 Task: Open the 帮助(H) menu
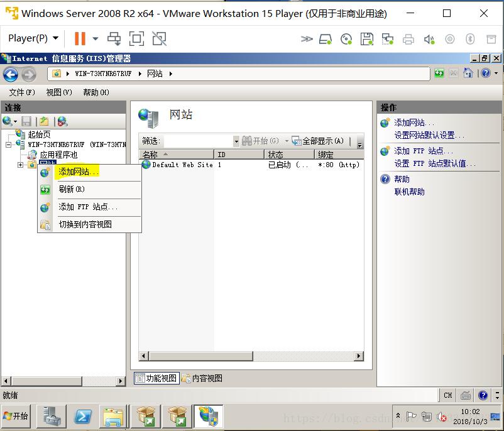96,92
